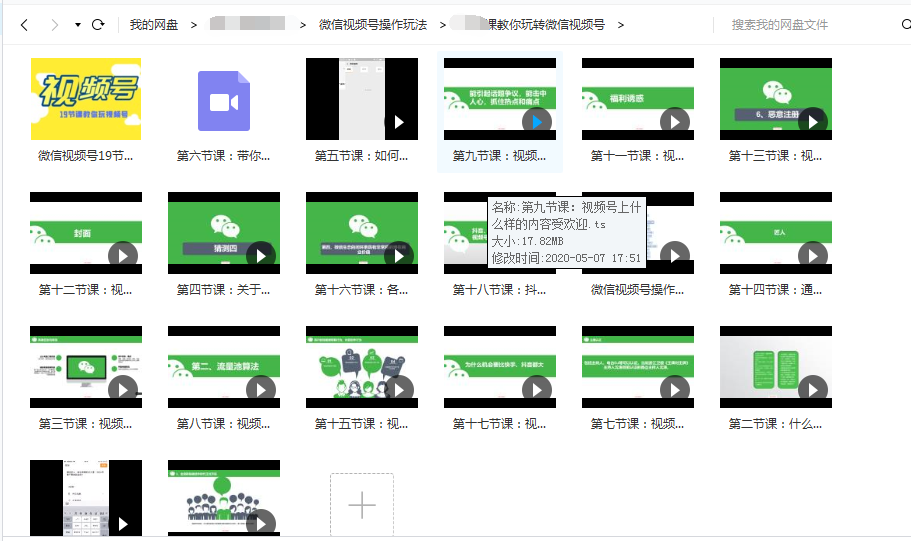Select file name 第六节课：带你...
The width and height of the screenshot is (911, 541).
point(223,156)
